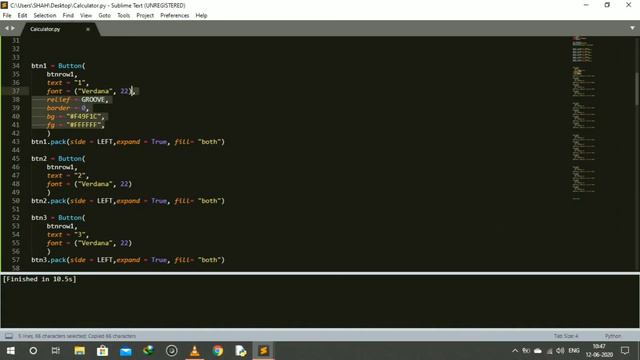Open the Selection menu
Screen dimensions: 640x360
pos(45,16)
